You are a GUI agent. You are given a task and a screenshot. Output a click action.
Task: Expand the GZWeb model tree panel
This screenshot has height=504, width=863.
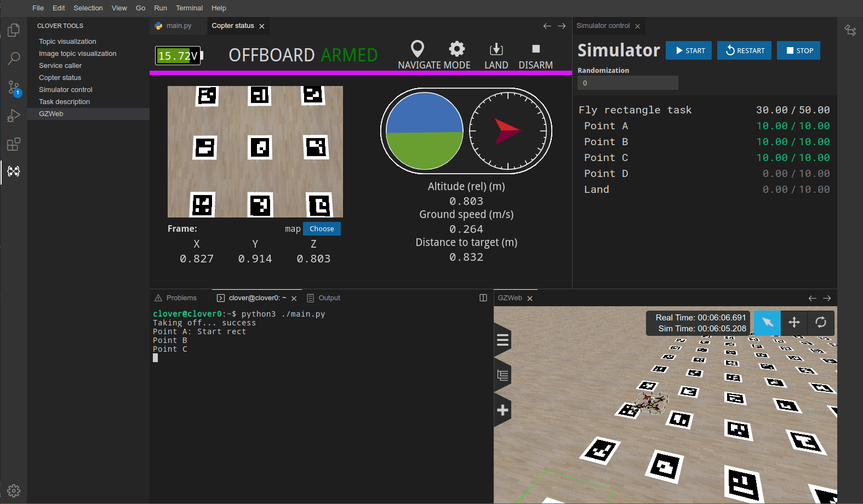pos(502,375)
